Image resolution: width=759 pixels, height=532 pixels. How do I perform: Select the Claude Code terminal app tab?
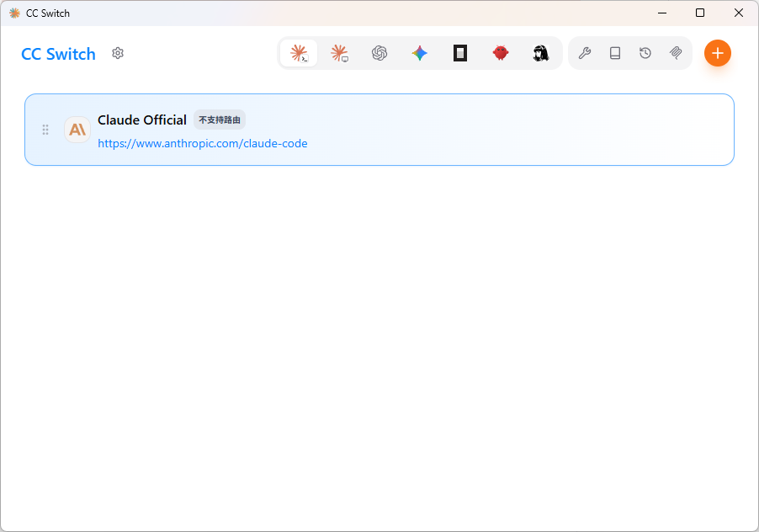(x=299, y=53)
